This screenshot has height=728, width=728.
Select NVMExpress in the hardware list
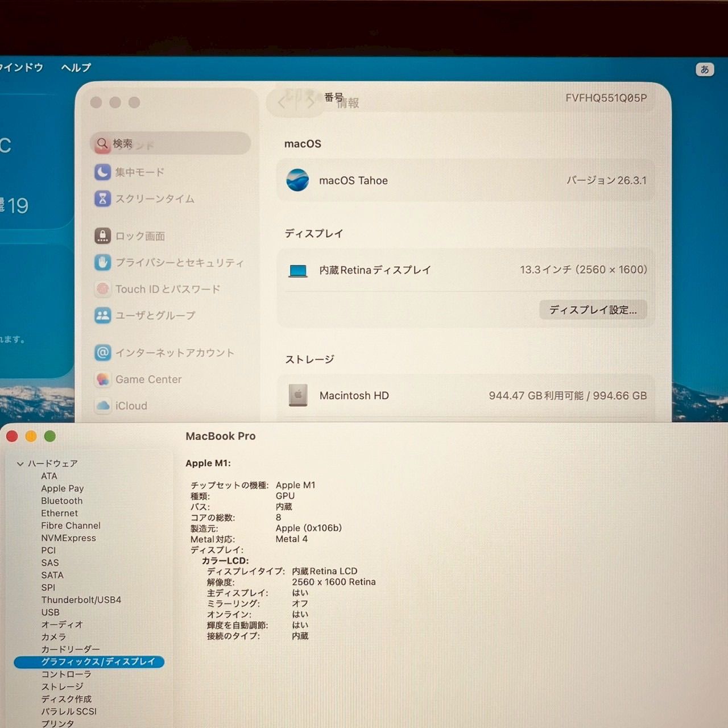click(x=69, y=538)
